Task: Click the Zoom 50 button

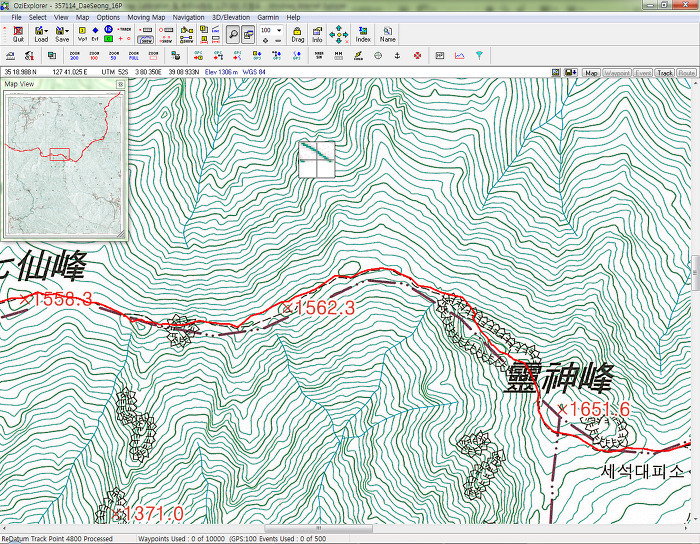Action: click(114, 56)
